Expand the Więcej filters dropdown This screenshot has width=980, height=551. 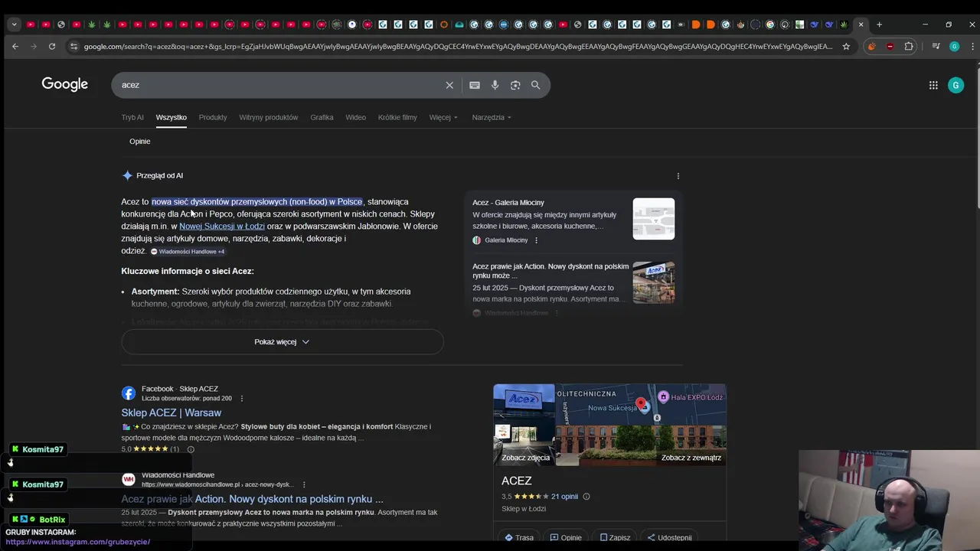click(x=443, y=117)
